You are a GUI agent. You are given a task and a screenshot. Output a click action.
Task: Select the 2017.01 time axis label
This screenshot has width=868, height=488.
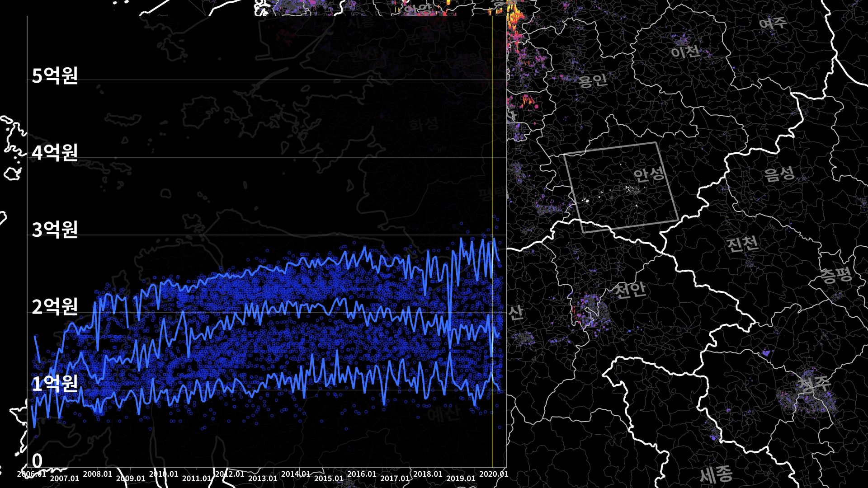395,479
